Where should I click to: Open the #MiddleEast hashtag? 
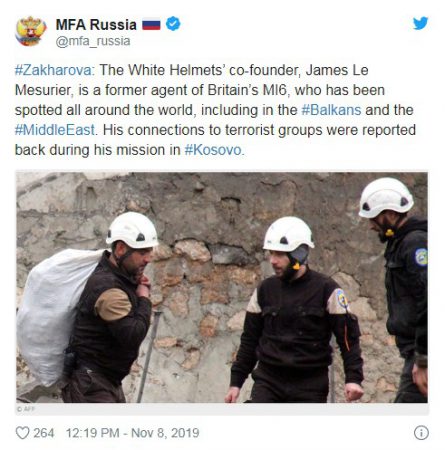point(55,130)
